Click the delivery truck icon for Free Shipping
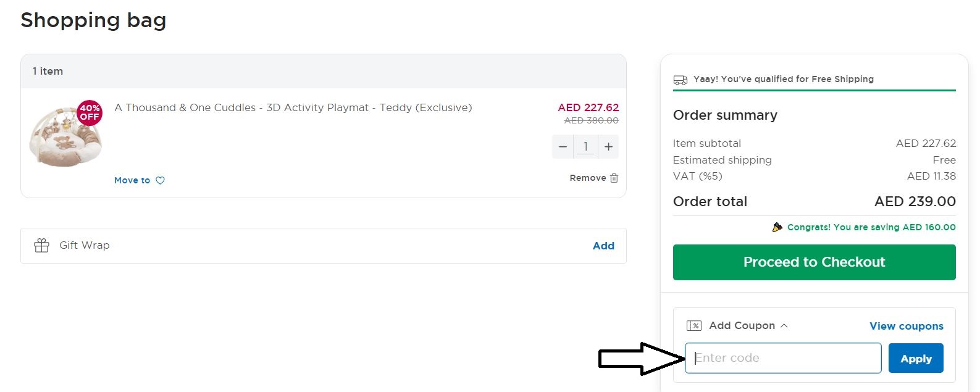 coord(680,80)
